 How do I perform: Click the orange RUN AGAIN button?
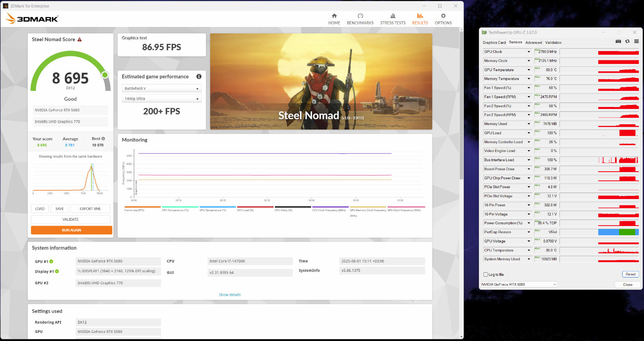click(72, 230)
